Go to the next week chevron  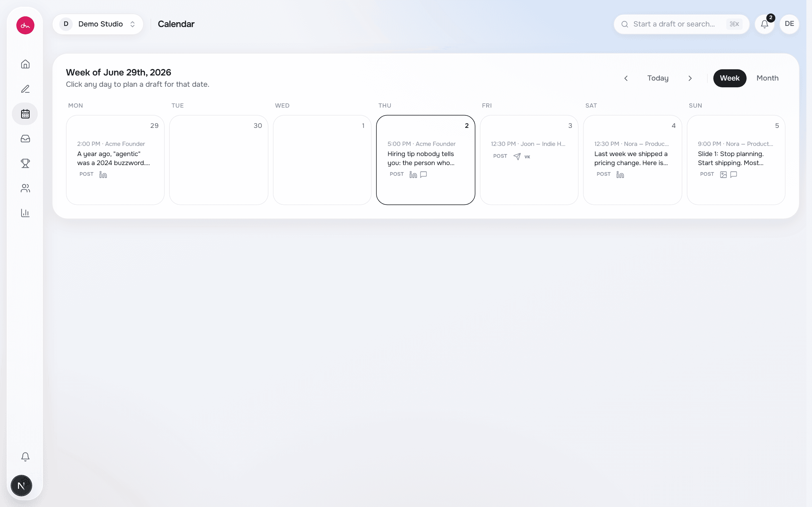690,78
